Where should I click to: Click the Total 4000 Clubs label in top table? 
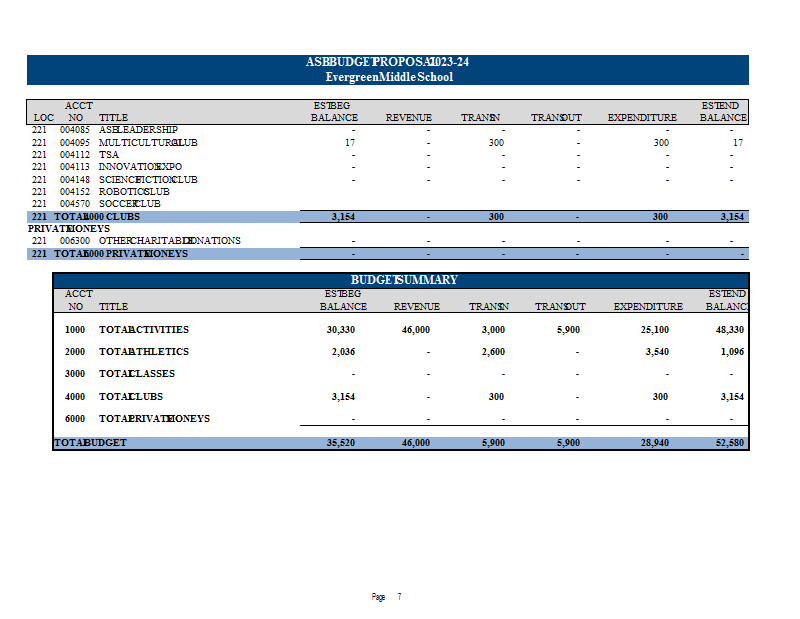(97, 217)
